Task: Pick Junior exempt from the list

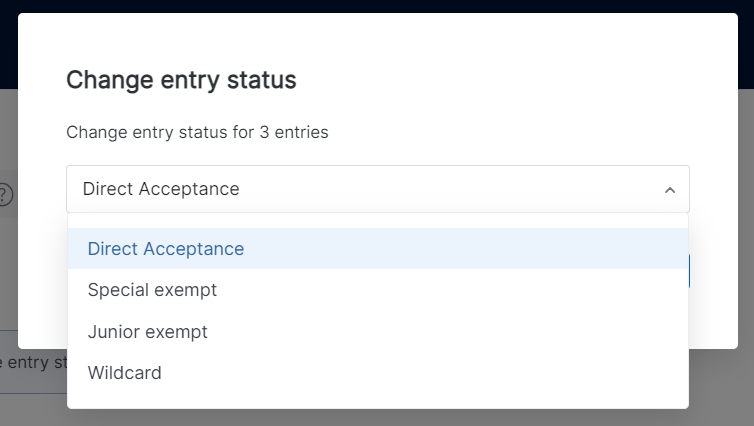Action: coord(147,332)
